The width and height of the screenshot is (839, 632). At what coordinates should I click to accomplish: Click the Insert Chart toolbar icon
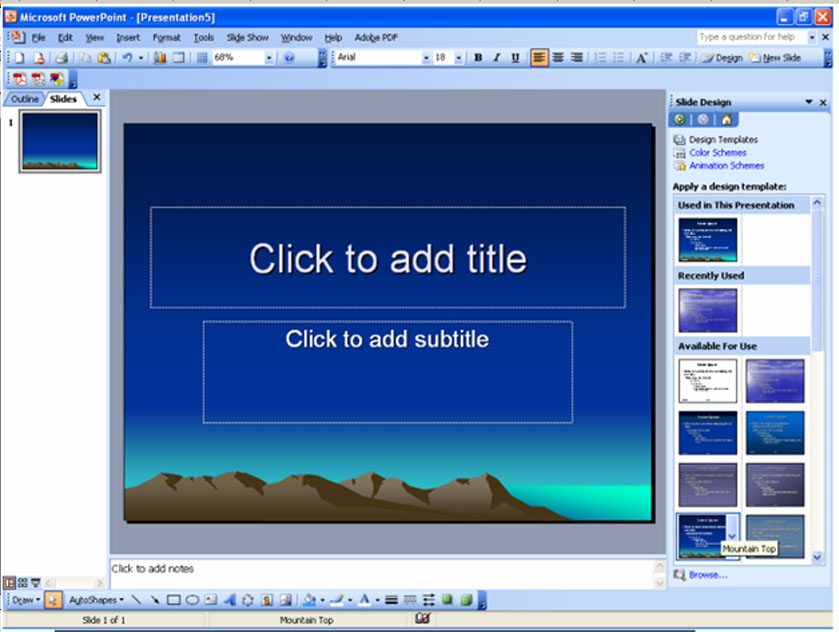[162, 57]
